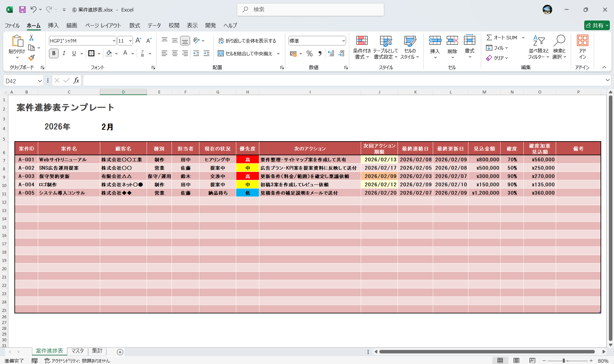
Task: Open the マスタ sheet tab
Action: click(77, 351)
